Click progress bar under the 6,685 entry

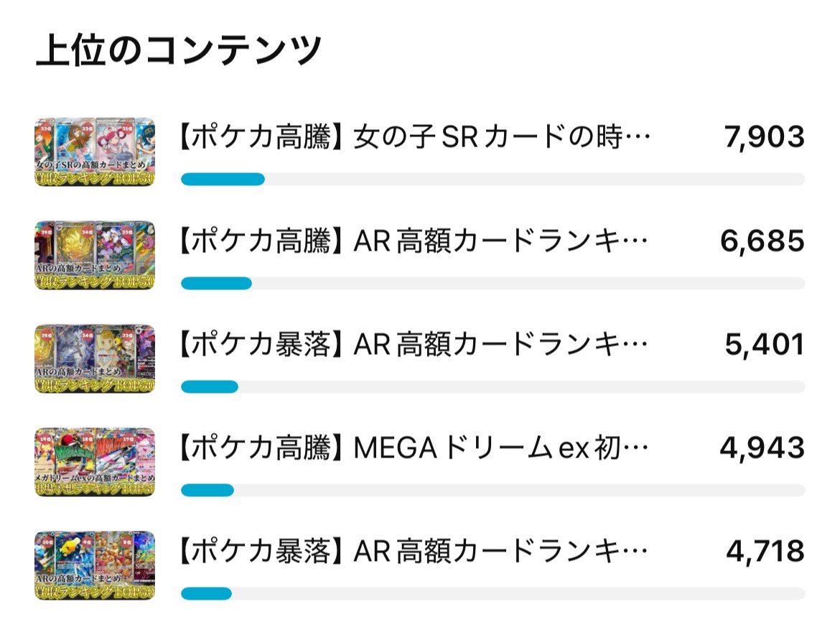click(x=493, y=283)
